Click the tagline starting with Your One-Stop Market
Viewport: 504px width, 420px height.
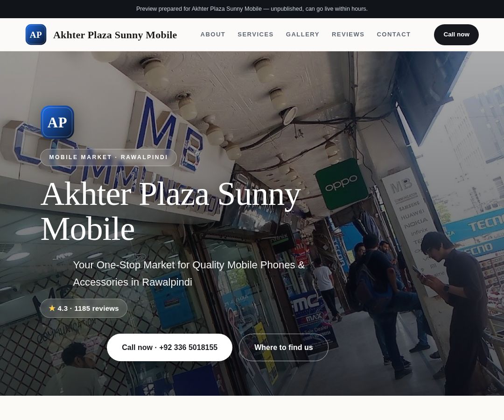tap(189, 273)
